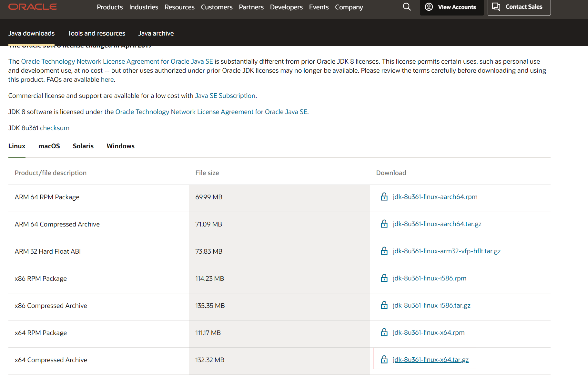Screen dimensions: 588x379
Task: Open the Partners menu
Action: coord(251,7)
